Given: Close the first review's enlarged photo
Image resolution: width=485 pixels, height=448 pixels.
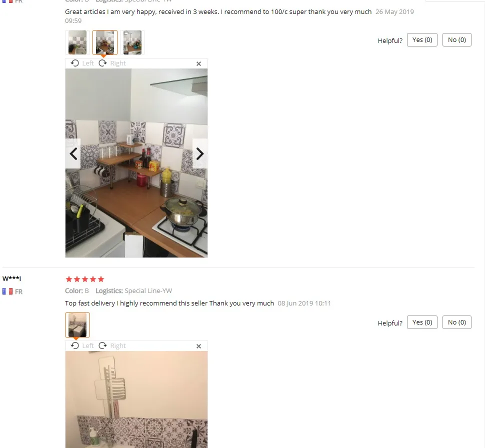Looking at the screenshot, I should [198, 63].
